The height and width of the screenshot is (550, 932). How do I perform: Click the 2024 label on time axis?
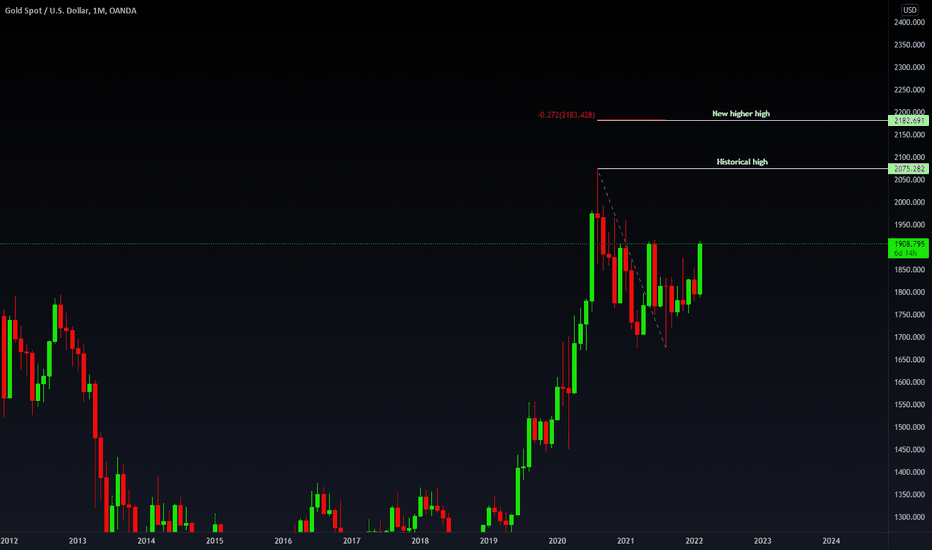pos(831,540)
